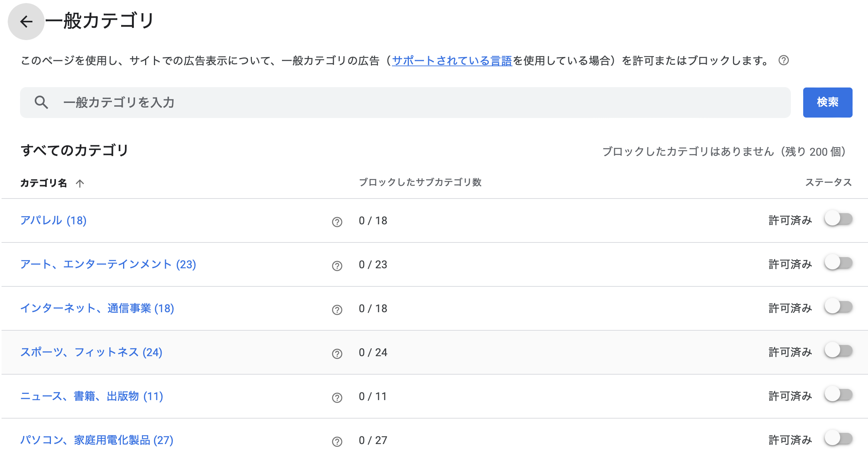Image resolution: width=868 pixels, height=461 pixels.
Task: Go back with the left arrow button
Action: (26, 22)
